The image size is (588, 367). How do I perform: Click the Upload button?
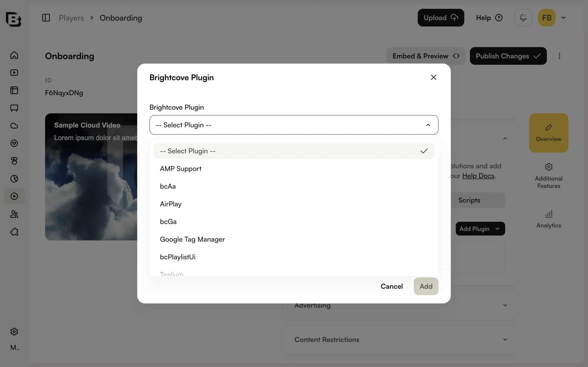click(441, 18)
